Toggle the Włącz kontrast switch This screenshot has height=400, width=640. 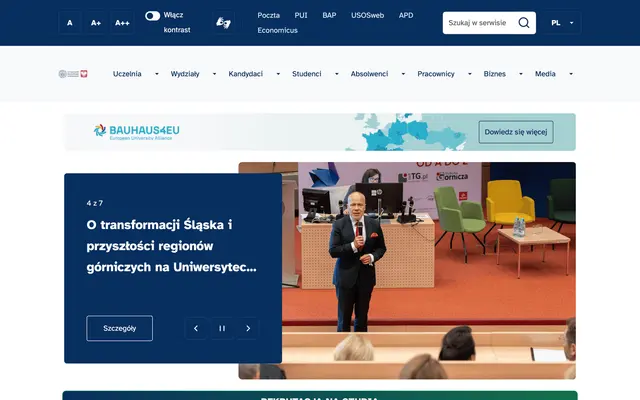[153, 16]
